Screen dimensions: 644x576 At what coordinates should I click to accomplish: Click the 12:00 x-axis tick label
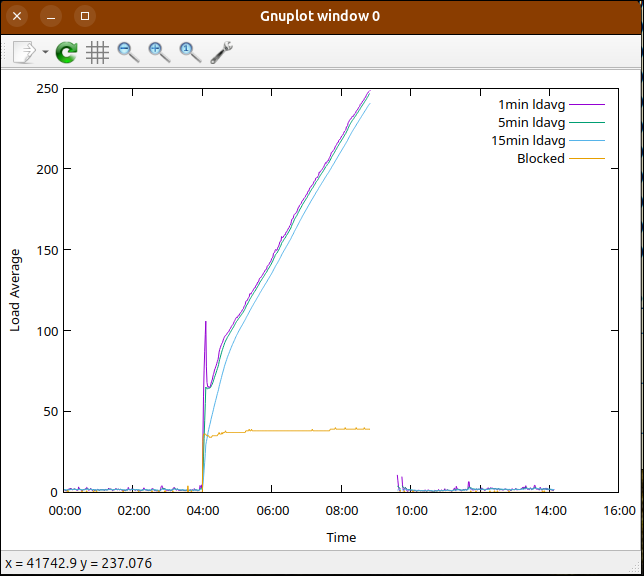481,511
